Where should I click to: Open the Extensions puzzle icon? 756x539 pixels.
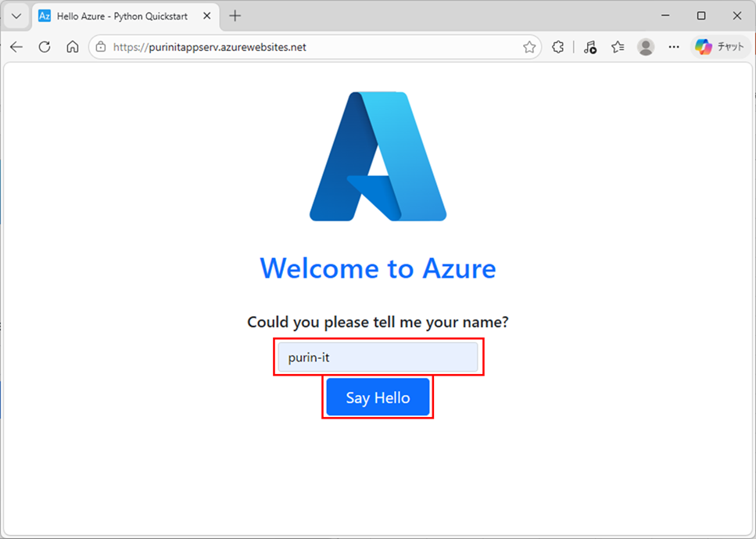(557, 47)
